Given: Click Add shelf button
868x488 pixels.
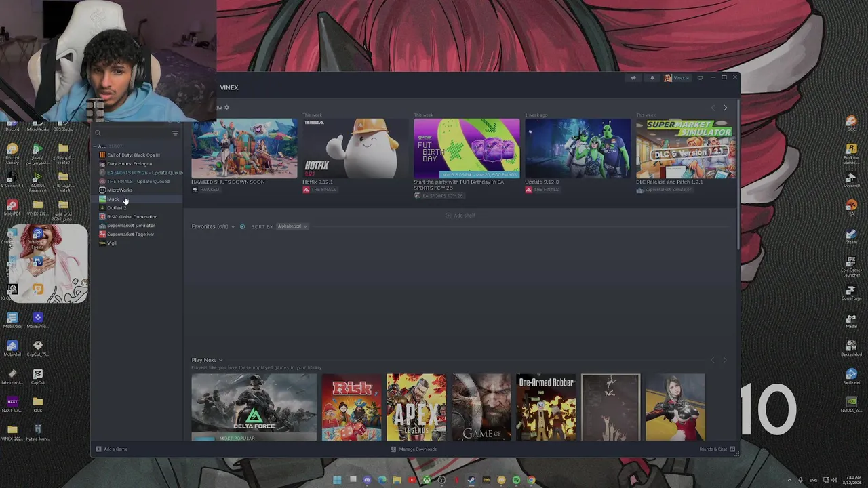Looking at the screenshot, I should (460, 216).
